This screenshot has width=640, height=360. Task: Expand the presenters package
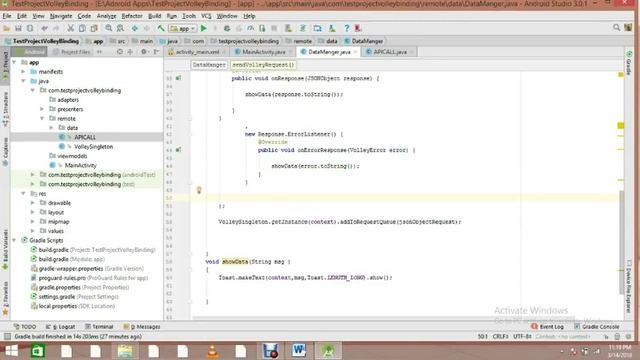click(42, 109)
